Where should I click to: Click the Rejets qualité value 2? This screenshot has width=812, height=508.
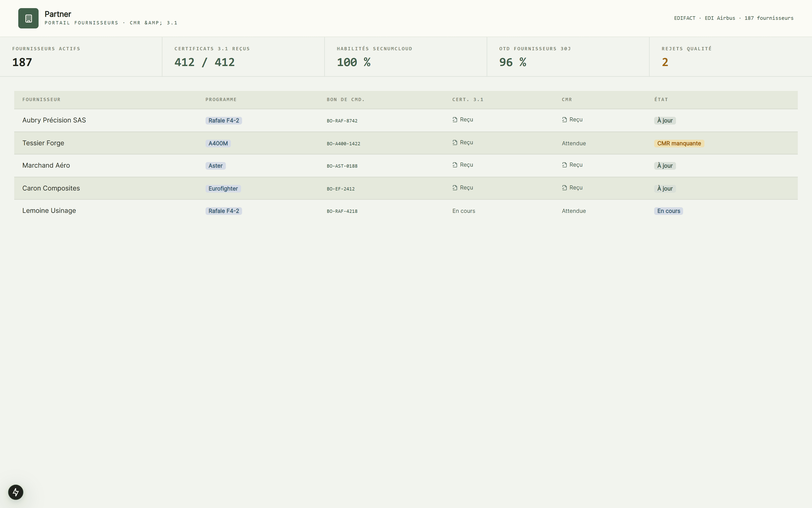click(x=665, y=62)
